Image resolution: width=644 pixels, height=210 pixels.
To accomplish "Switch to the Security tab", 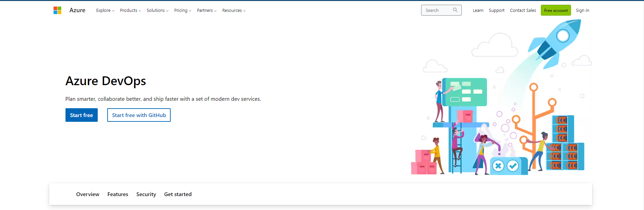I will [146, 194].
